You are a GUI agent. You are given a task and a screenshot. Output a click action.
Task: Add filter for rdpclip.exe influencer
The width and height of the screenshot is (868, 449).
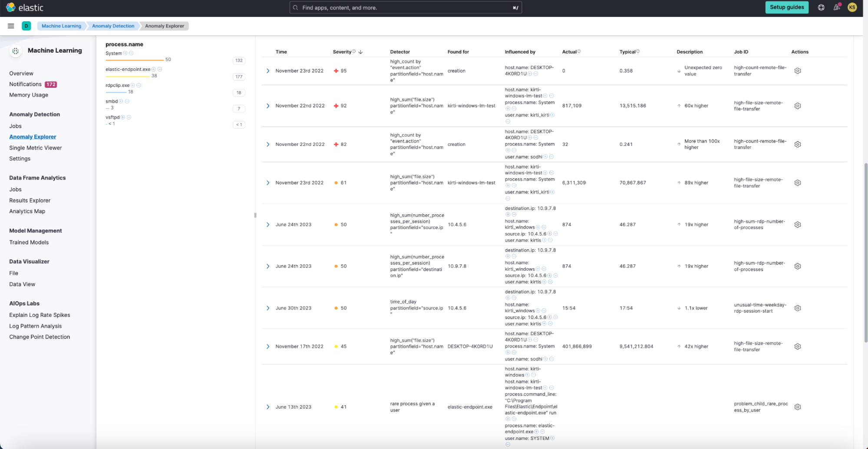tap(132, 85)
